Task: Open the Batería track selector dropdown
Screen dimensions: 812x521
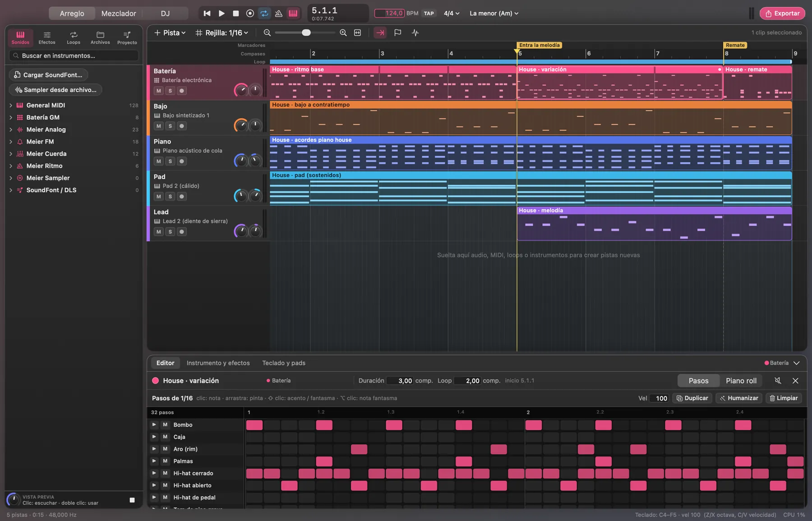Action: coord(782,363)
